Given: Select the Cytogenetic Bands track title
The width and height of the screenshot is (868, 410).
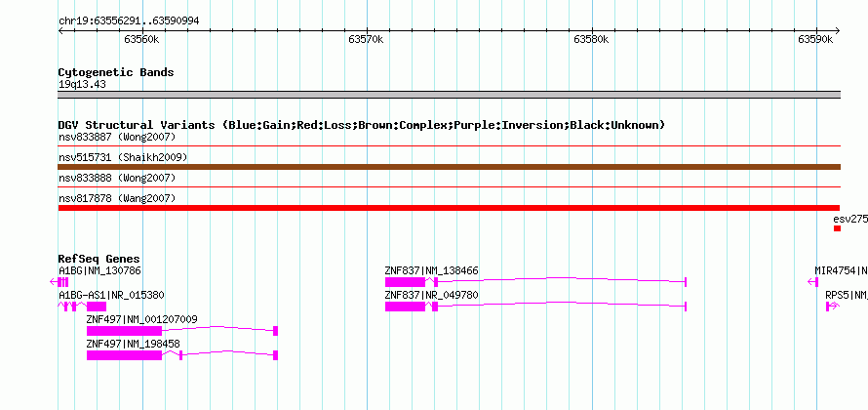Looking at the screenshot, I should (116, 72).
